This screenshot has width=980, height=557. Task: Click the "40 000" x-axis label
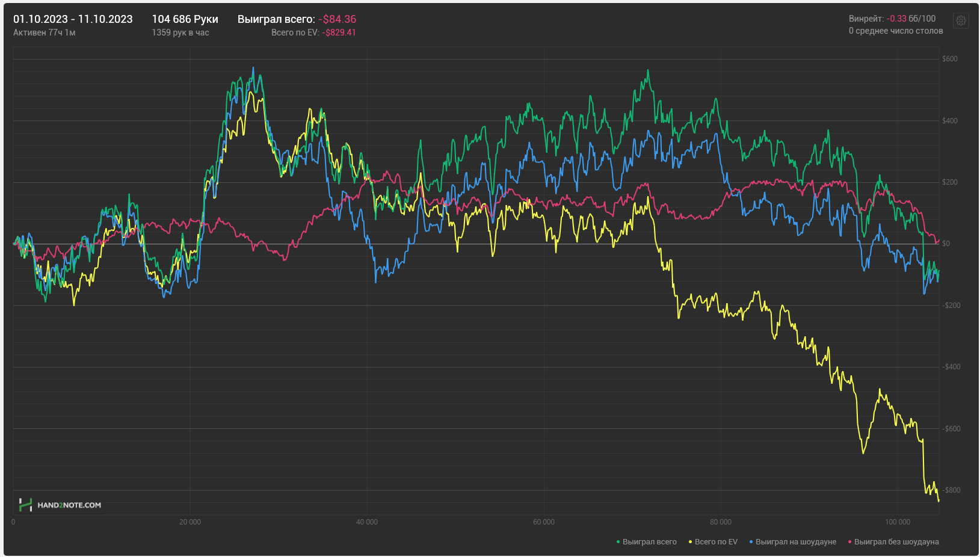(367, 522)
